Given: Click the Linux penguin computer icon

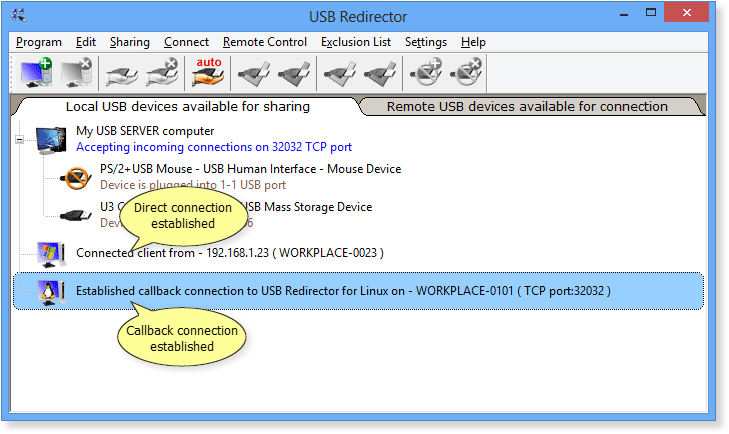Looking at the screenshot, I should click(x=51, y=293).
